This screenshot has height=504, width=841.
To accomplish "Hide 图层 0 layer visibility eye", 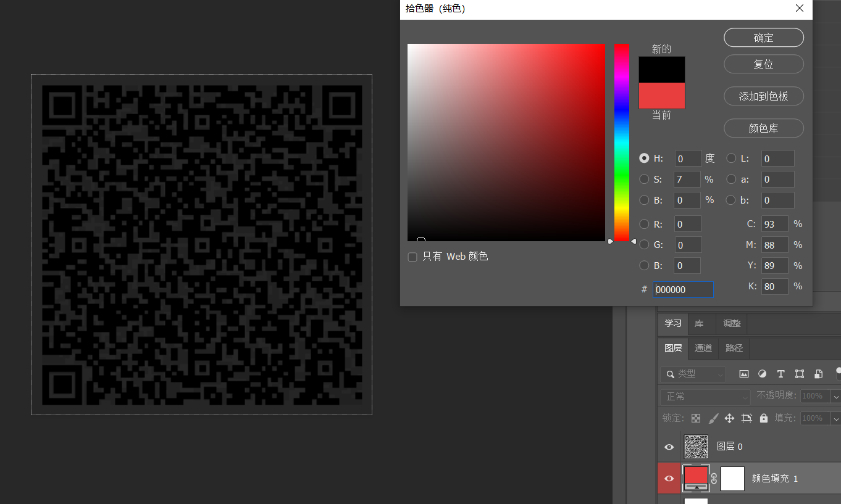I will pyautogui.click(x=669, y=447).
